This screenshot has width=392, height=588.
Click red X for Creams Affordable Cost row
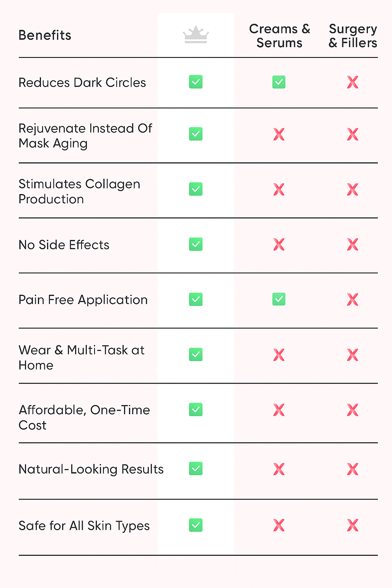[x=279, y=410]
